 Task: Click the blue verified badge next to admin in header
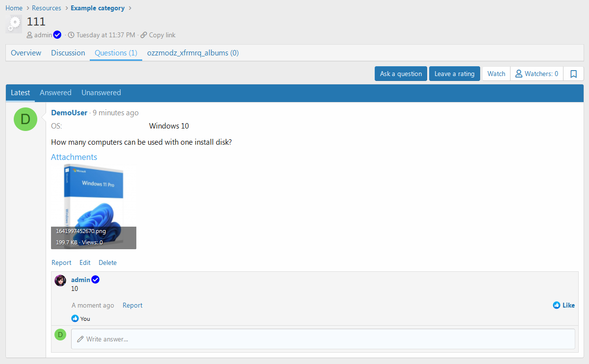point(57,35)
